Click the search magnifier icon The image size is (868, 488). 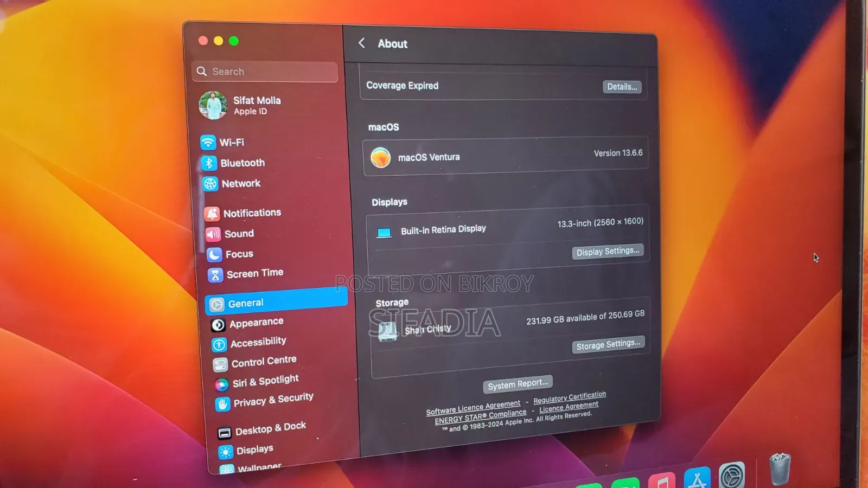(x=202, y=72)
